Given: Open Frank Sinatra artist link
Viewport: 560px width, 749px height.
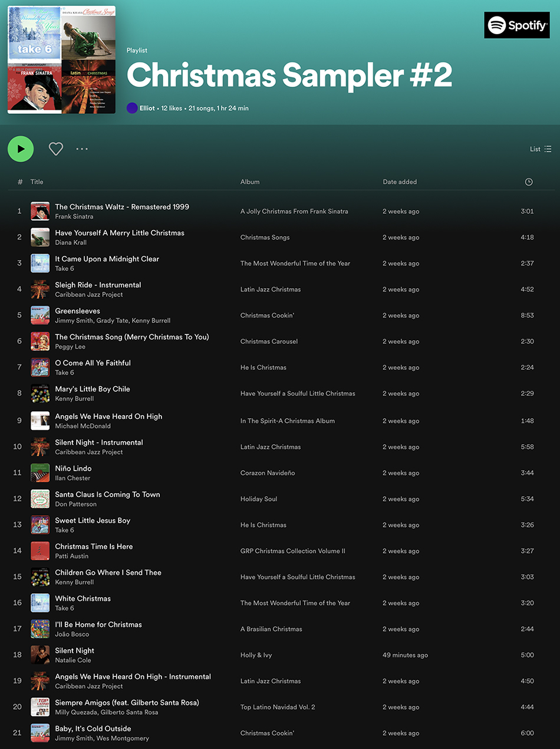Looking at the screenshot, I should tap(74, 216).
